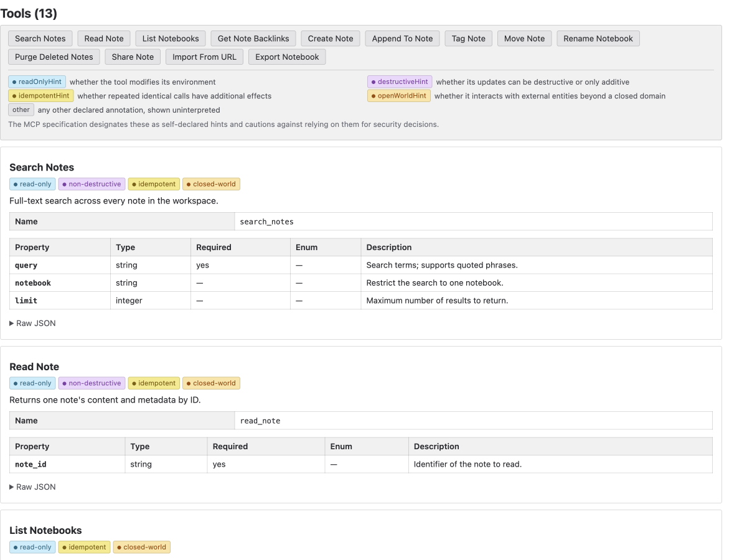This screenshot has width=747, height=560.
Task: Open the Rename Notebook tool
Action: tap(598, 39)
